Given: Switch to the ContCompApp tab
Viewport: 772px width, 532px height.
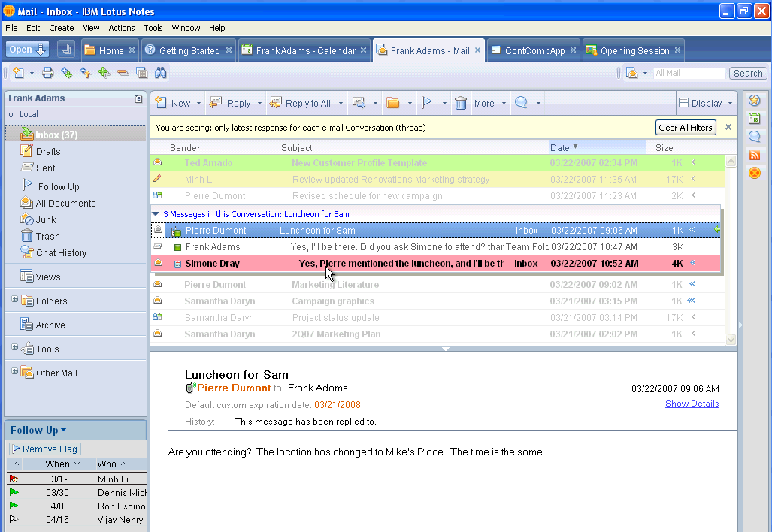Looking at the screenshot, I should (x=532, y=51).
